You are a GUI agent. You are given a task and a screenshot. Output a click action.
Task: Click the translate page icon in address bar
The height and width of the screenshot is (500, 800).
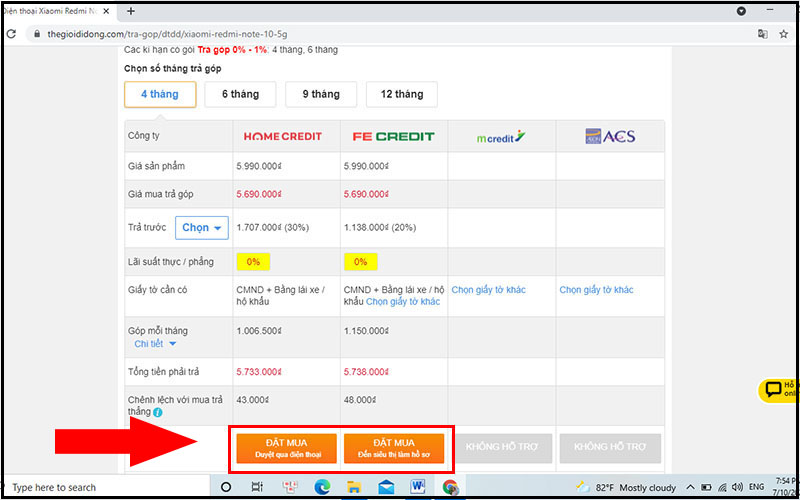point(763,33)
